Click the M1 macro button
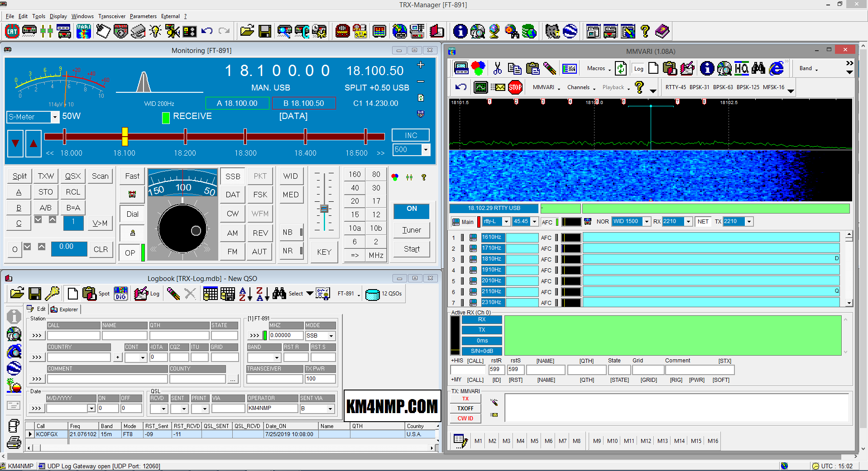 click(478, 441)
